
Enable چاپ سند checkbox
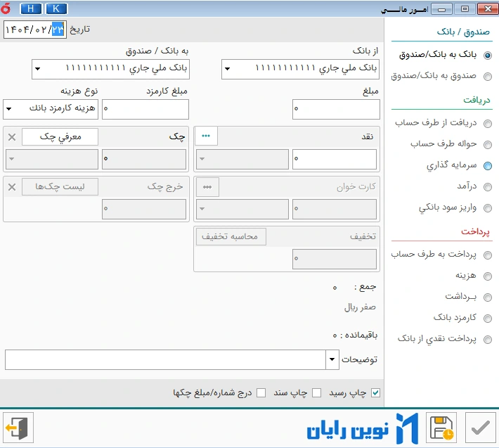click(x=317, y=393)
